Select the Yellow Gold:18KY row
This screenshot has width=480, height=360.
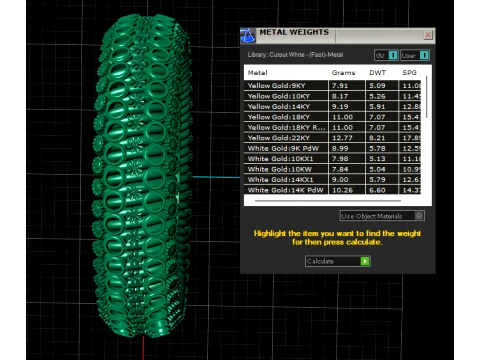[332, 117]
